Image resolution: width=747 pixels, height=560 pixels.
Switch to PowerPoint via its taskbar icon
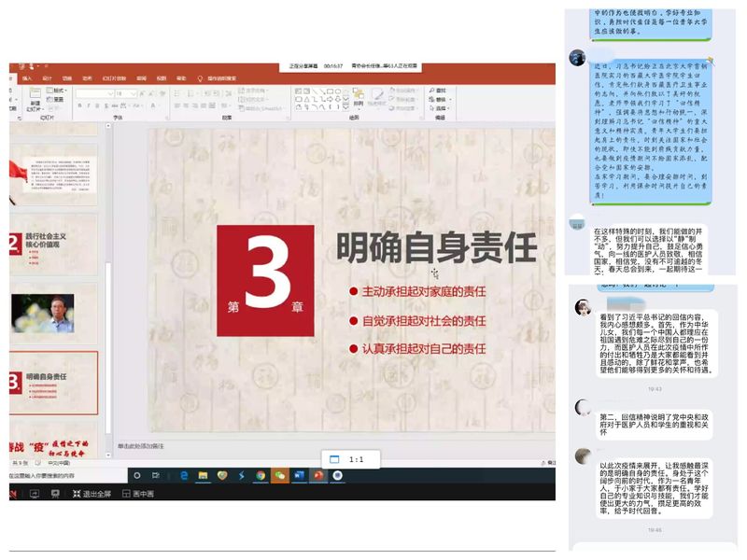click(318, 475)
